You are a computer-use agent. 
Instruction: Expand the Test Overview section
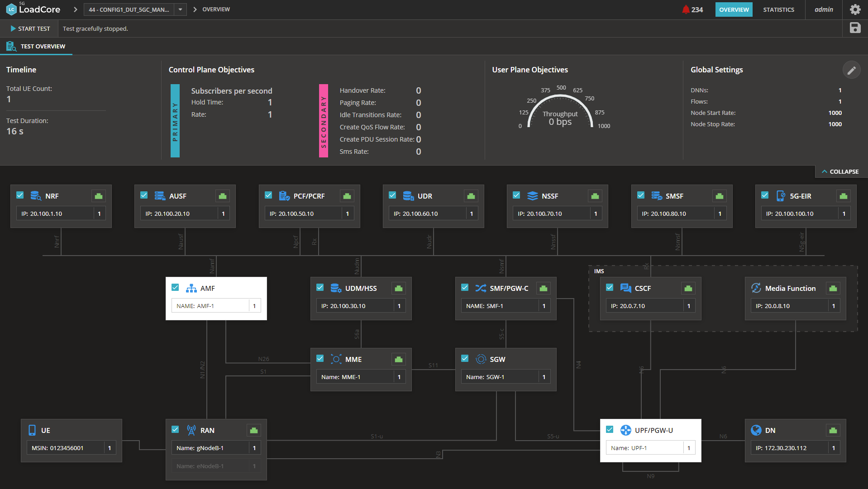(37, 46)
